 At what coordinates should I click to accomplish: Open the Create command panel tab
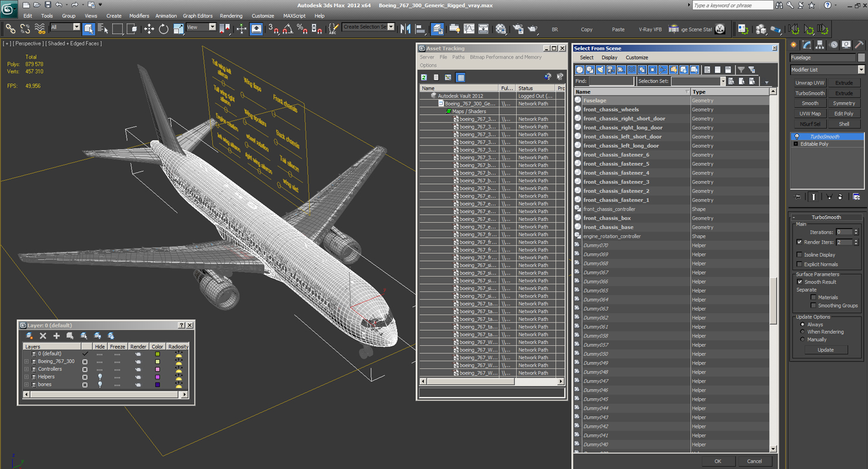[x=794, y=45]
